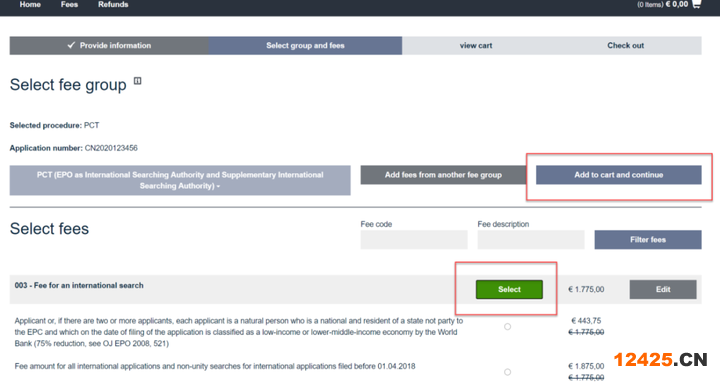Jump to the Check out step

[625, 45]
